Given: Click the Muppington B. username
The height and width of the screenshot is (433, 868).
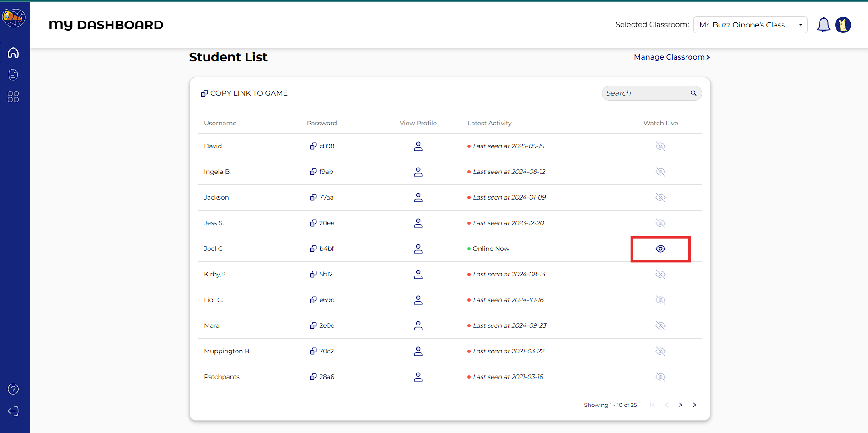Looking at the screenshot, I should click(227, 351).
